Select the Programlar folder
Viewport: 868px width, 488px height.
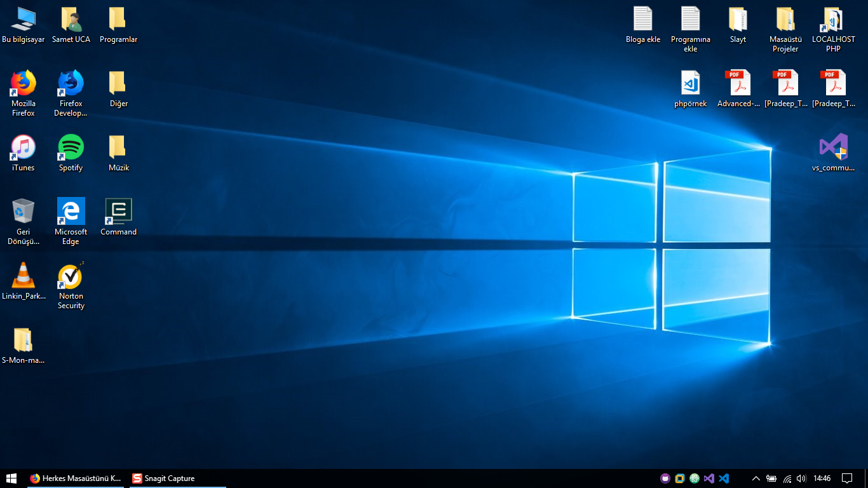(x=118, y=24)
